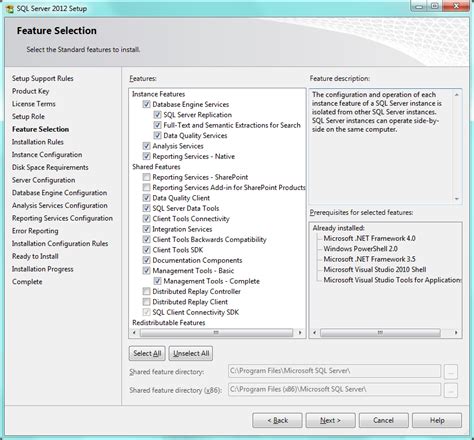This screenshot has width=474, height=440.
Task: Click features list scroll right arrow
Action: point(300,333)
